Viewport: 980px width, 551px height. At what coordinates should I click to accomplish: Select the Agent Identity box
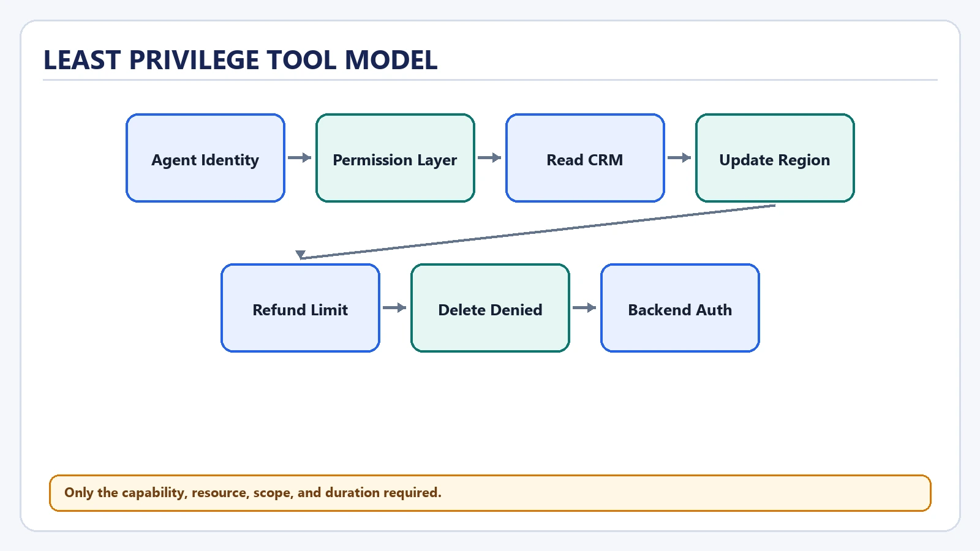coord(205,158)
